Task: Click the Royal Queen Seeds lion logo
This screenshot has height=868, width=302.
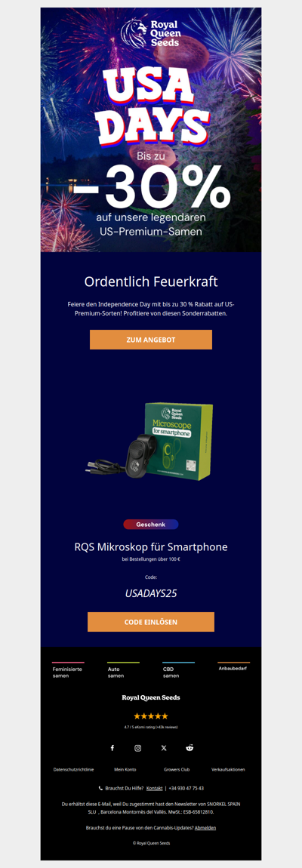Action: [151, 32]
